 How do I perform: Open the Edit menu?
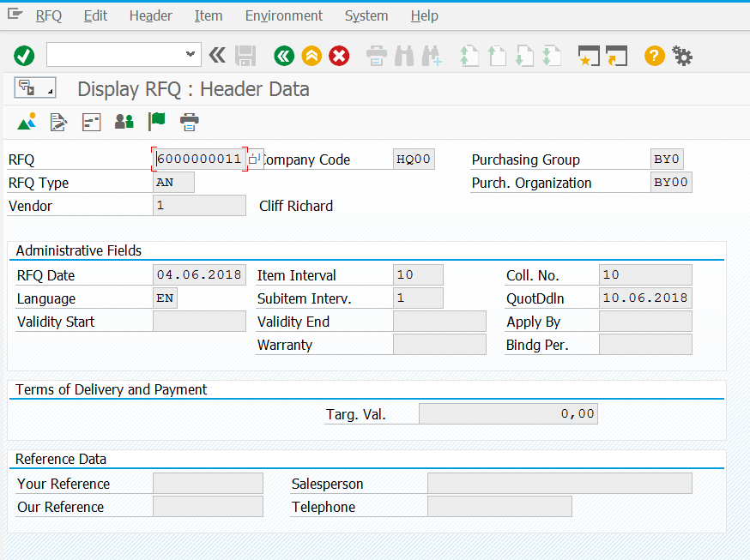(x=95, y=15)
